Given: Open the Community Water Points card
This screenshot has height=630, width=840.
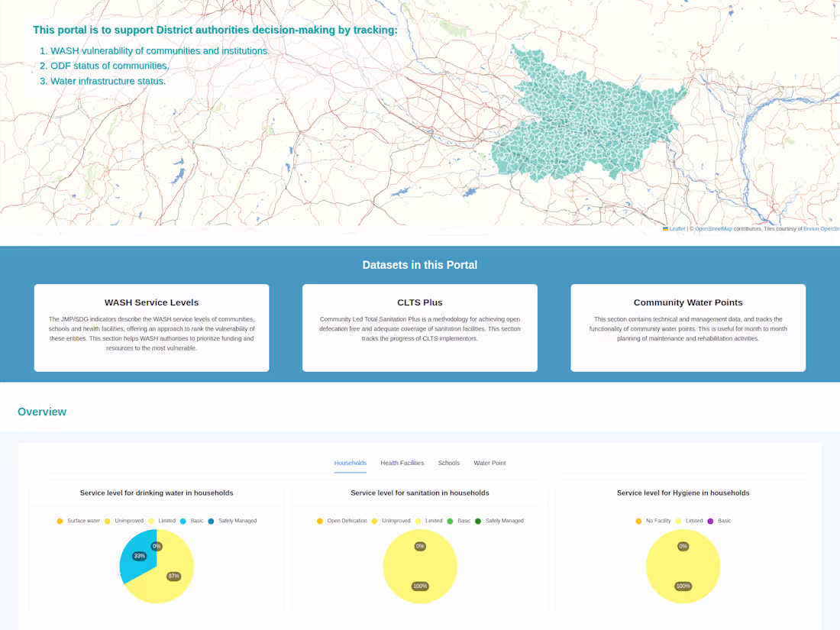Looking at the screenshot, I should coord(688,328).
